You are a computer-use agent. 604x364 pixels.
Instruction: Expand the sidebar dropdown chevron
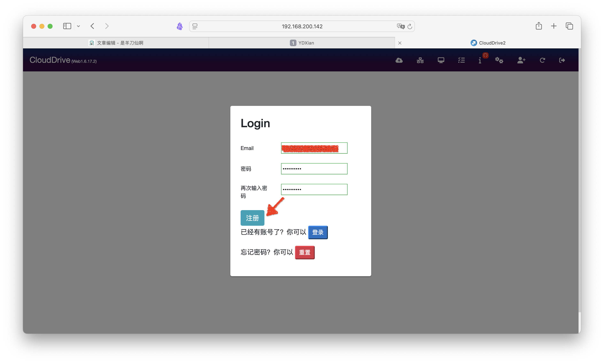point(78,26)
